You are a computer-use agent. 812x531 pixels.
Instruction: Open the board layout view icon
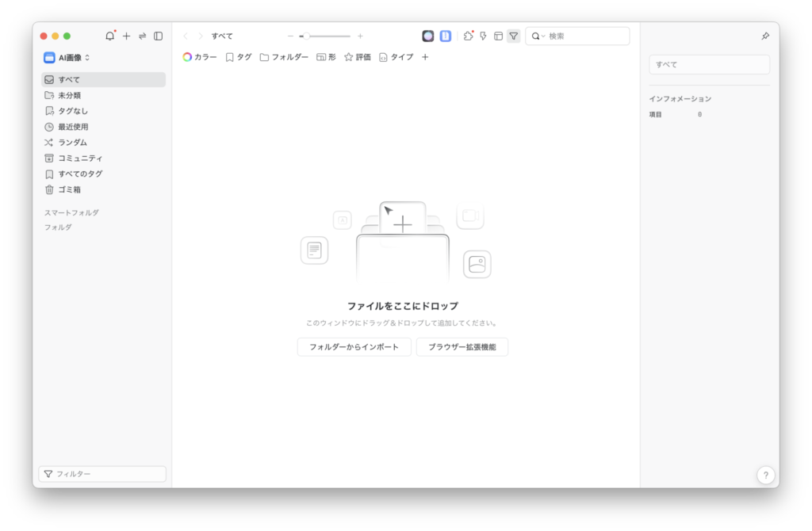pyautogui.click(x=498, y=36)
